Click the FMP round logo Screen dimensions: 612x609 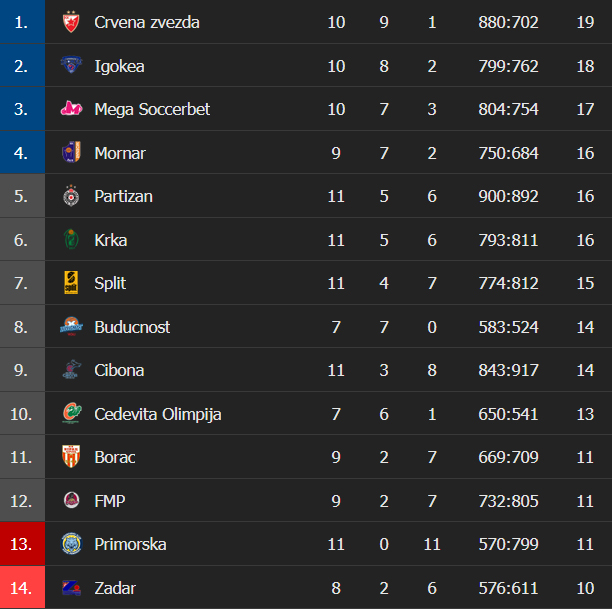pyautogui.click(x=71, y=500)
